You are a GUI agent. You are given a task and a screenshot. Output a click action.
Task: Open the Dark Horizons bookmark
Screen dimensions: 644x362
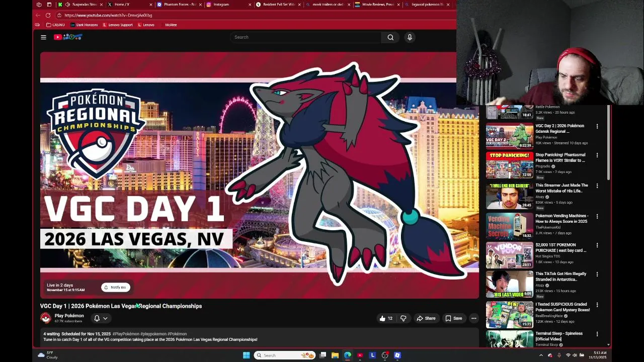coord(84,25)
